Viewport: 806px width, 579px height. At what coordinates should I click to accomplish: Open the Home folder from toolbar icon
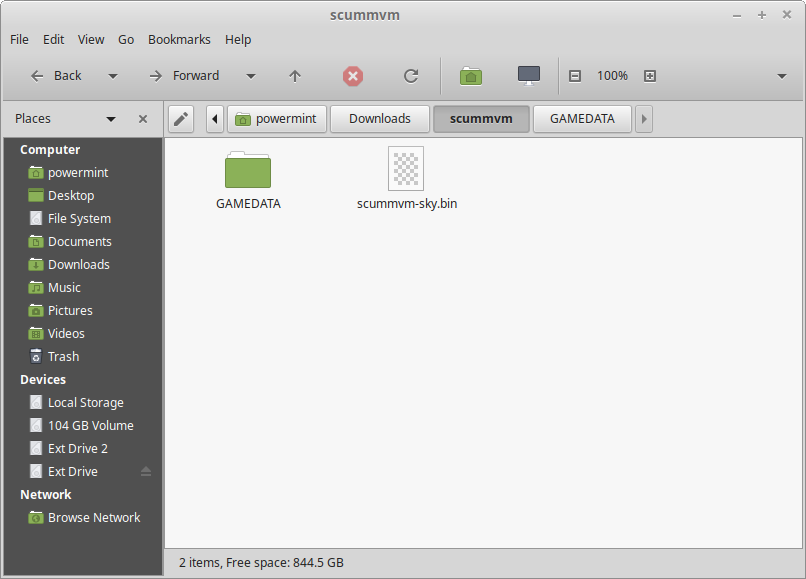[471, 76]
